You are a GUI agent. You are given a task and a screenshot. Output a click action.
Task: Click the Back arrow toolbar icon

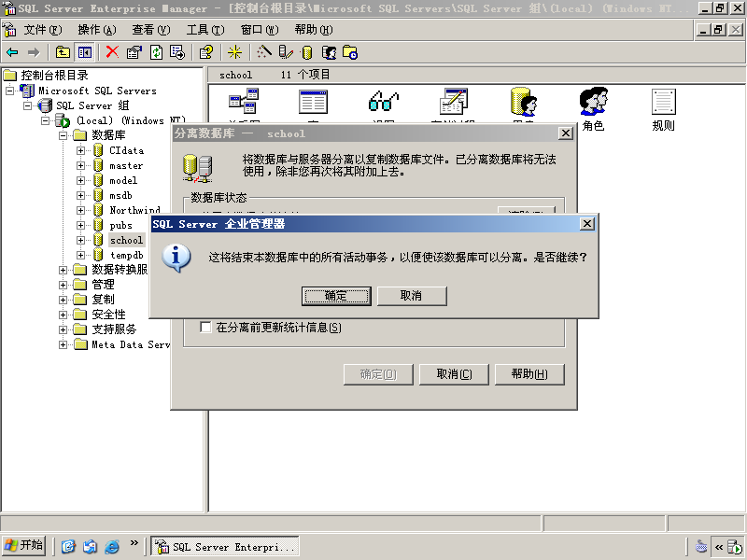tap(13, 52)
